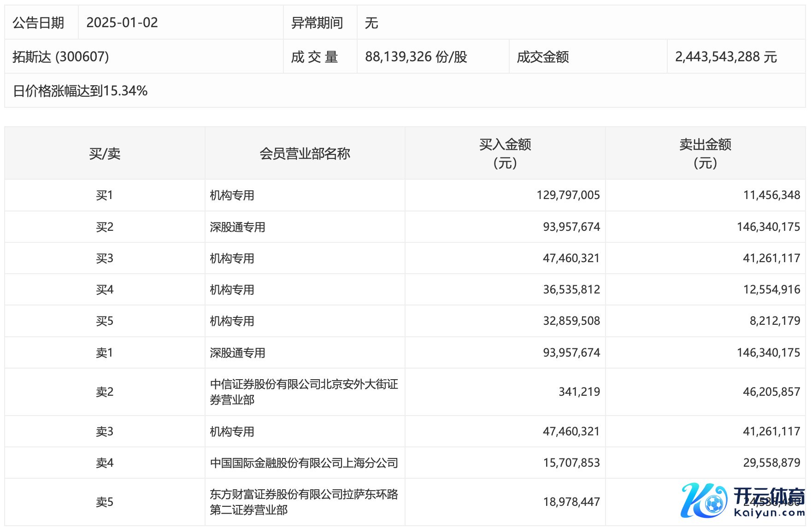Select the sell amount 46,205,857

771,392
